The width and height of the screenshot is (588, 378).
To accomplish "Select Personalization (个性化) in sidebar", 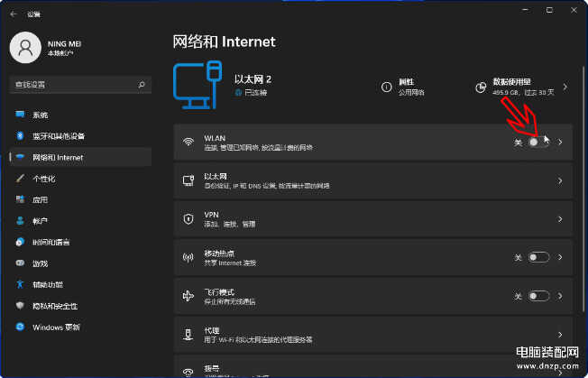I will (x=44, y=179).
